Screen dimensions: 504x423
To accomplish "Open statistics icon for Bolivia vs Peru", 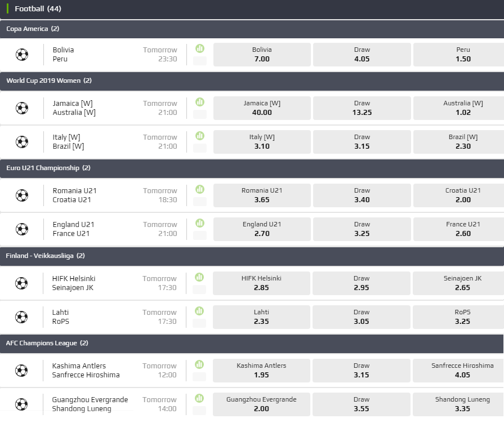I will [200, 49].
